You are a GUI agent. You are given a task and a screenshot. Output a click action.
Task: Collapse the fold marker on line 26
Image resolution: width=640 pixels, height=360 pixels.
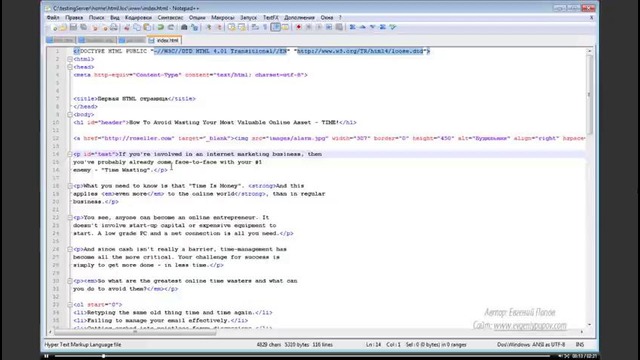70,249
